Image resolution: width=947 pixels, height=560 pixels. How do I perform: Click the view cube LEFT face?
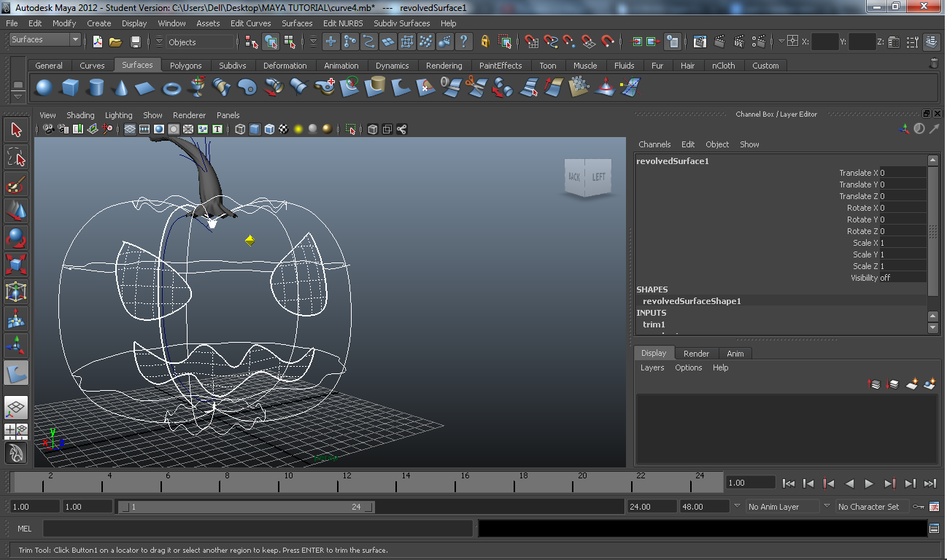598,177
